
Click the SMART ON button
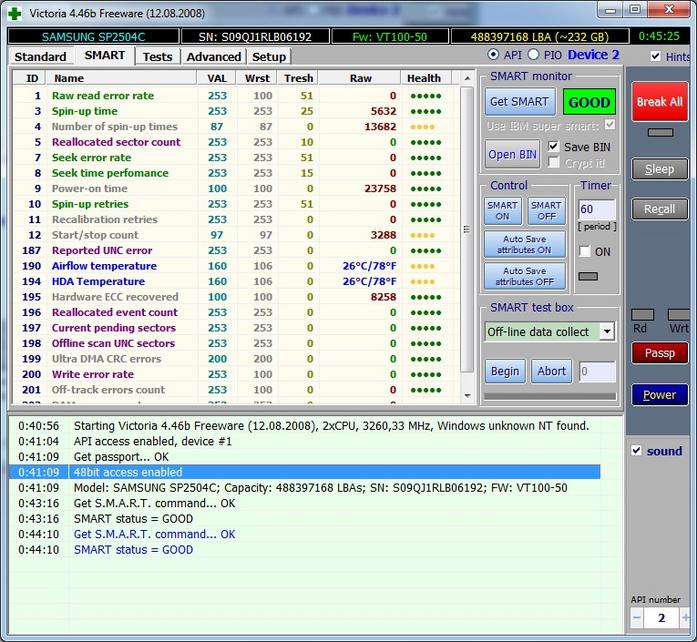click(x=502, y=211)
